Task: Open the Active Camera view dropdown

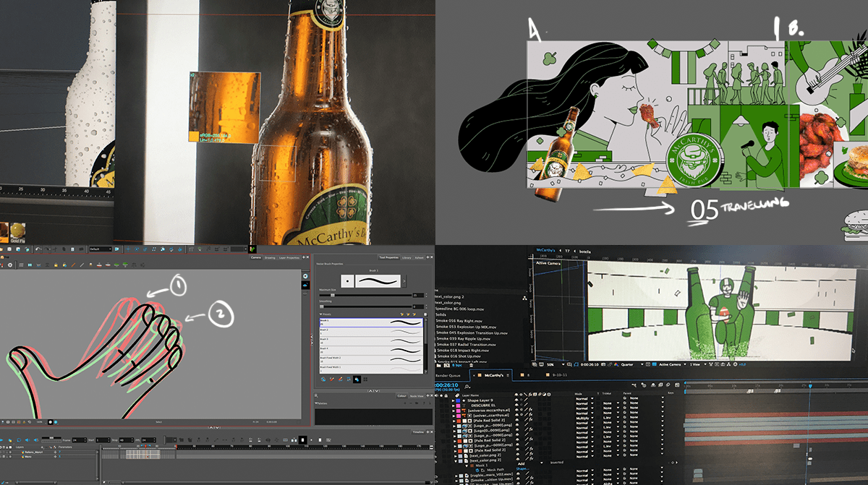Action: 673,364
